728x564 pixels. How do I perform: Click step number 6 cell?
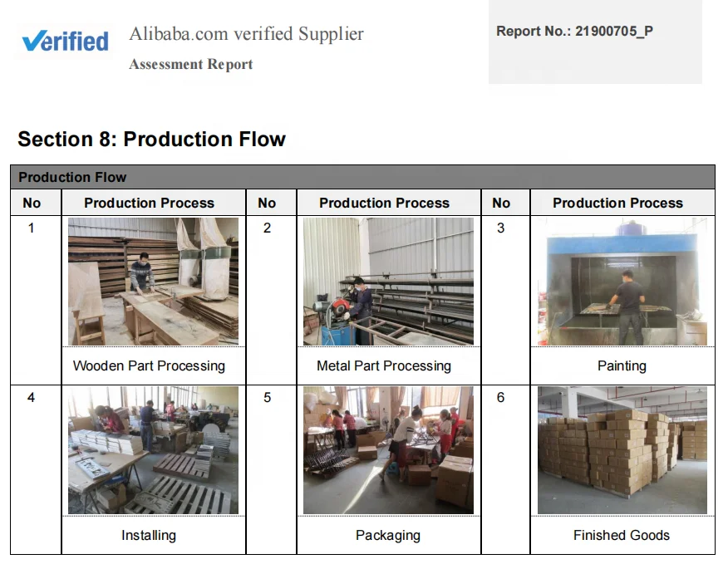(x=500, y=398)
